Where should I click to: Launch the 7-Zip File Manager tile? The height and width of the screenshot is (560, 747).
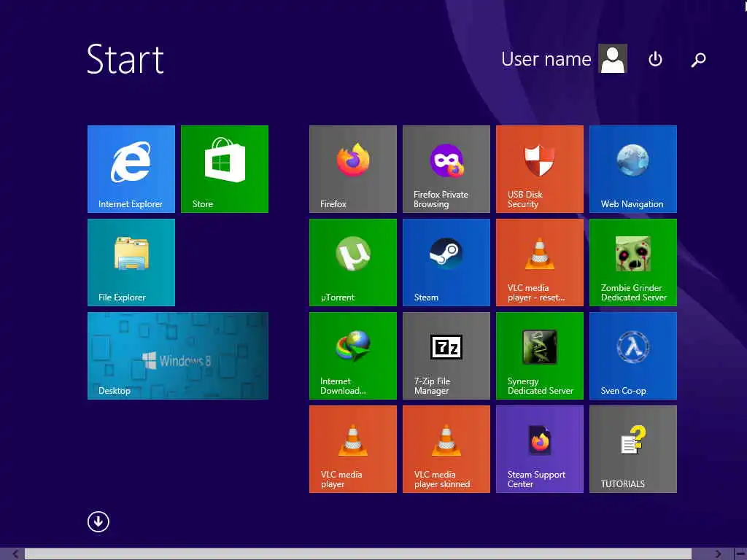(x=446, y=356)
